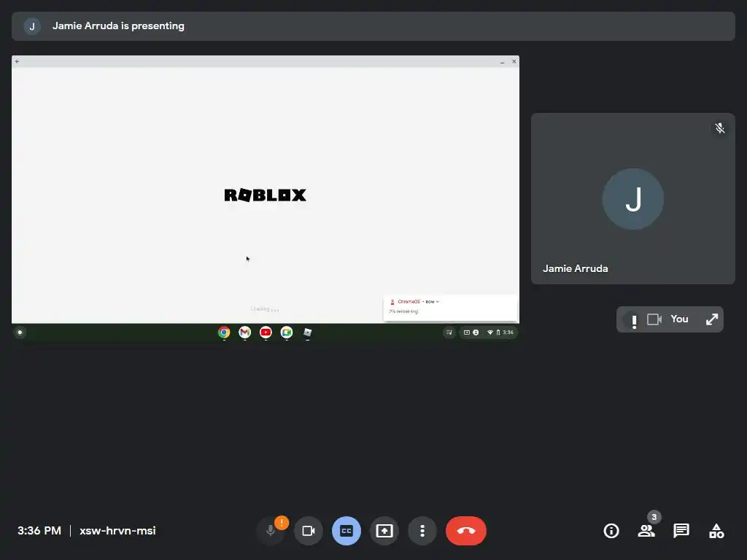Click the orange microphone warning badge

tap(282, 522)
